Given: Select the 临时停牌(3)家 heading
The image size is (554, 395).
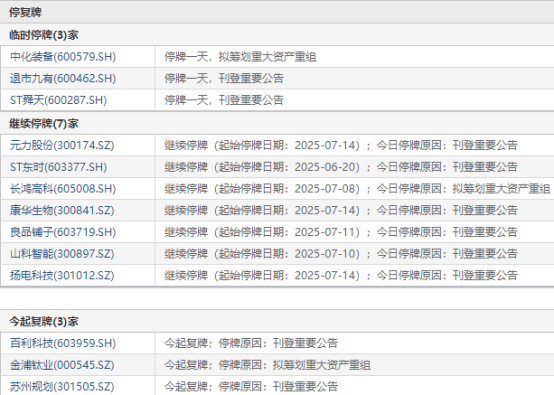Looking at the screenshot, I should [x=44, y=35].
